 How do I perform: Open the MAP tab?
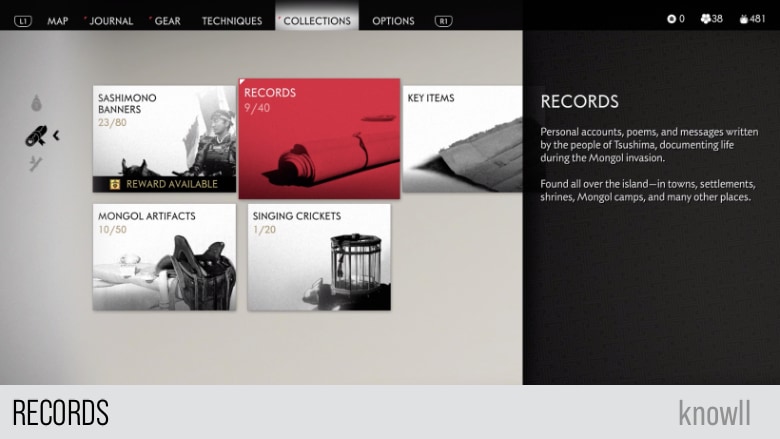(x=58, y=21)
